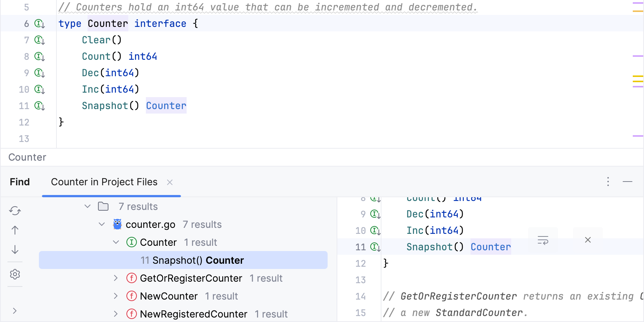The width and height of the screenshot is (644, 322).
Task: Click the Find panel title
Action: (x=20, y=182)
